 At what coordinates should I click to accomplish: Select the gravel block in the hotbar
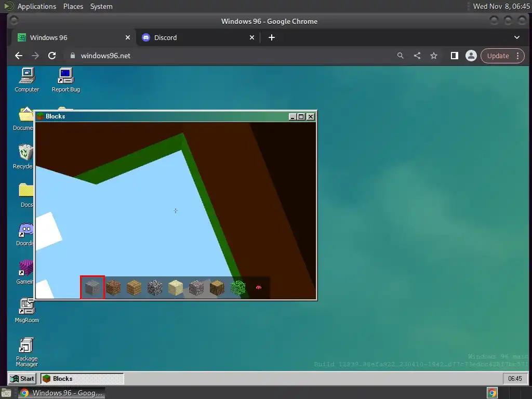(196, 288)
